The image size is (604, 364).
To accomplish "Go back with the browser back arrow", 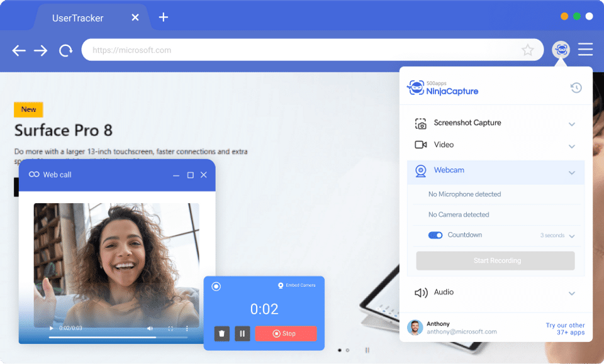I will tap(18, 50).
